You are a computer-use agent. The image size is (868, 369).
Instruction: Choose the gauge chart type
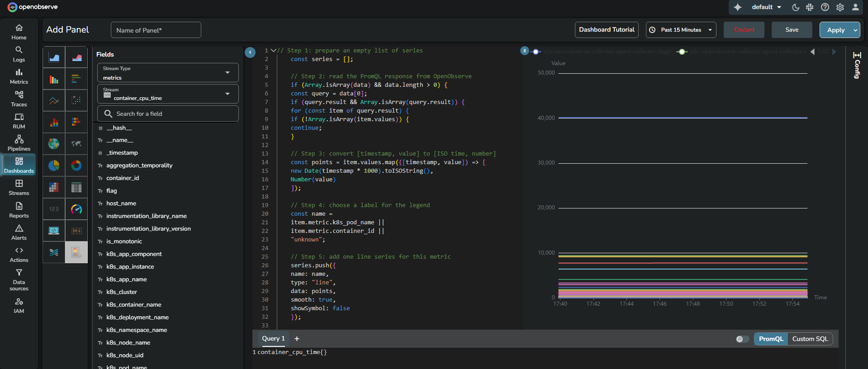click(x=76, y=209)
